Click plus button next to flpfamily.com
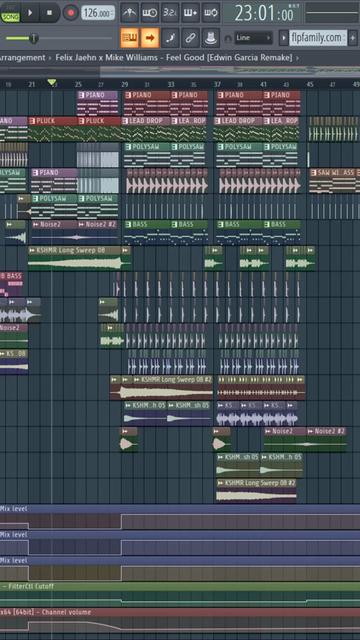This screenshot has height=640, width=360. pos(353,38)
